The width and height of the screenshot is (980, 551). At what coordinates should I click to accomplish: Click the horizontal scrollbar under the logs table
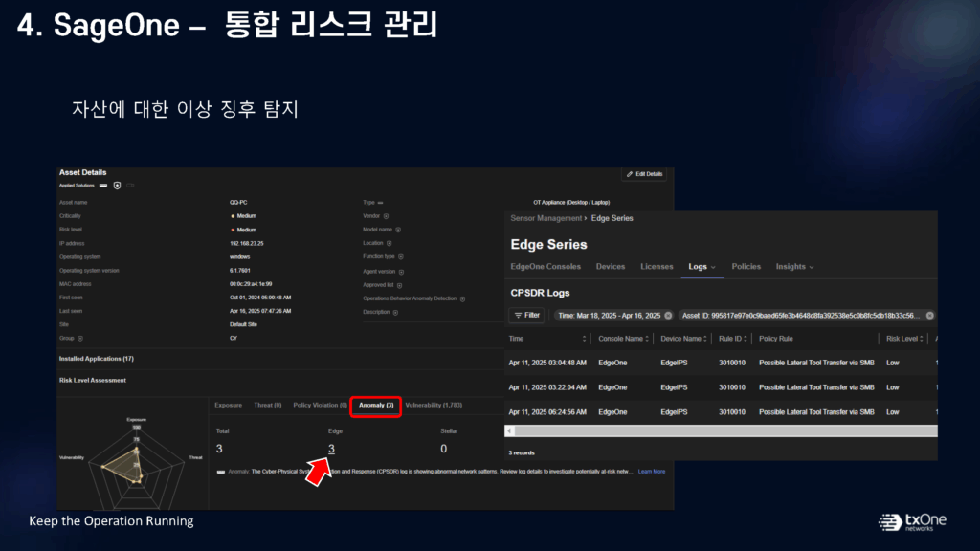coord(718,431)
